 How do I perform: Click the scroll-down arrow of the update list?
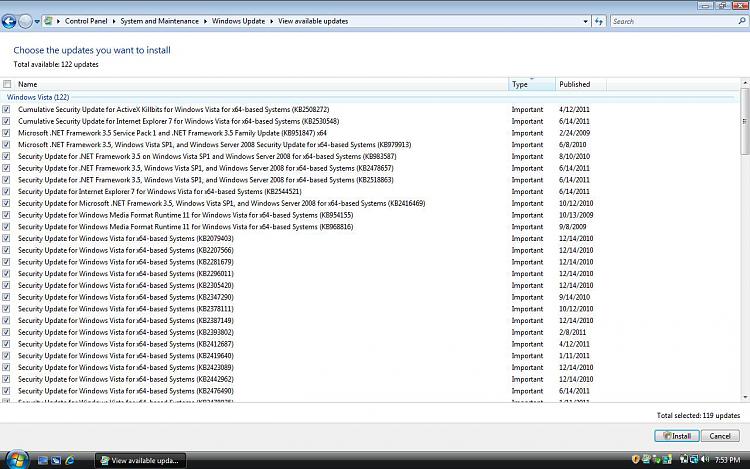coord(745,397)
